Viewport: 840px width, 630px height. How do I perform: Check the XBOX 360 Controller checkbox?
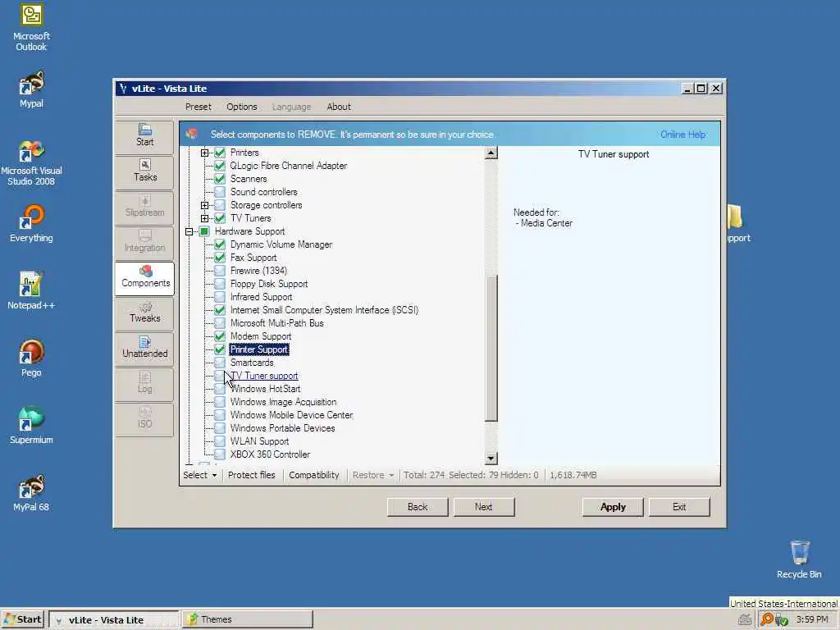click(220, 454)
